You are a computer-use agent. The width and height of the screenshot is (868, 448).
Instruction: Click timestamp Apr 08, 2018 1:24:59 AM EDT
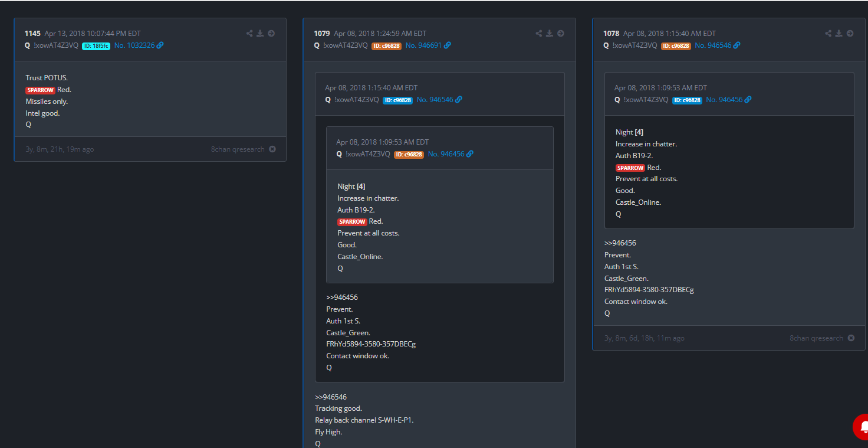click(380, 34)
